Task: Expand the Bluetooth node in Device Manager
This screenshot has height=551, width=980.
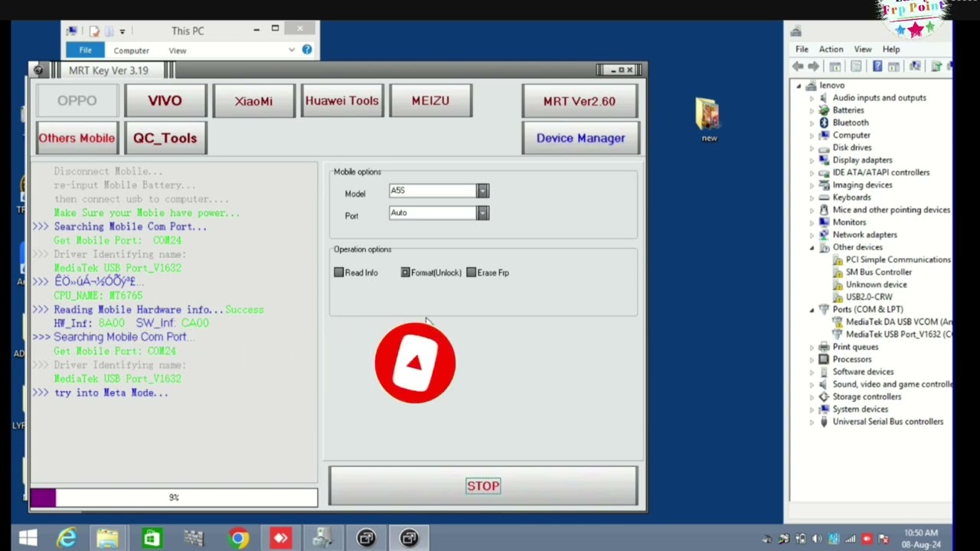Action: click(812, 122)
